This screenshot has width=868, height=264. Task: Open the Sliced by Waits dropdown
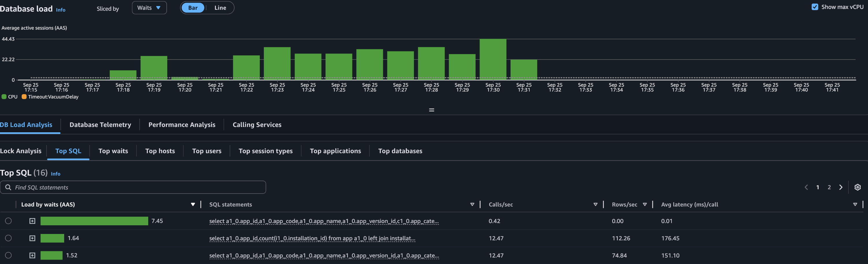pyautogui.click(x=149, y=8)
